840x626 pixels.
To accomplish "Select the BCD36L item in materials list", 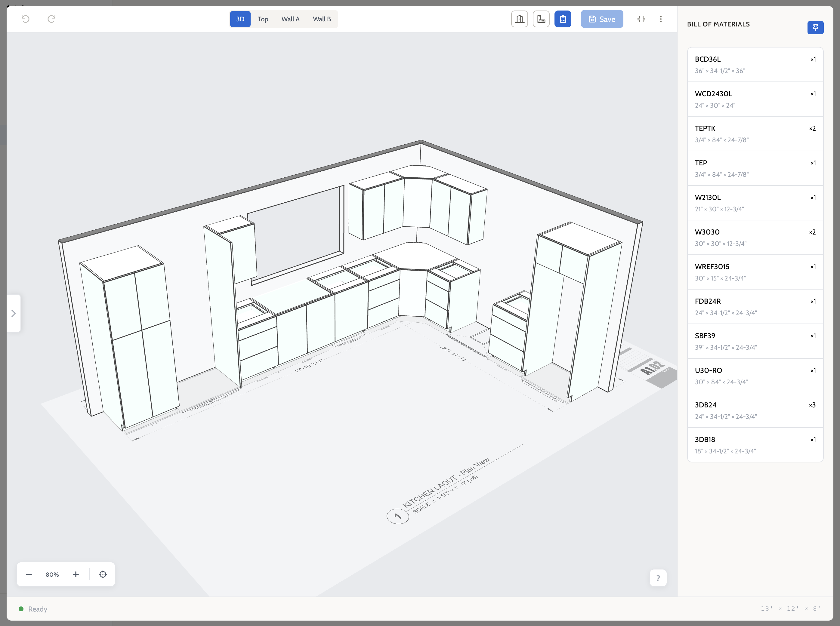I will click(755, 65).
